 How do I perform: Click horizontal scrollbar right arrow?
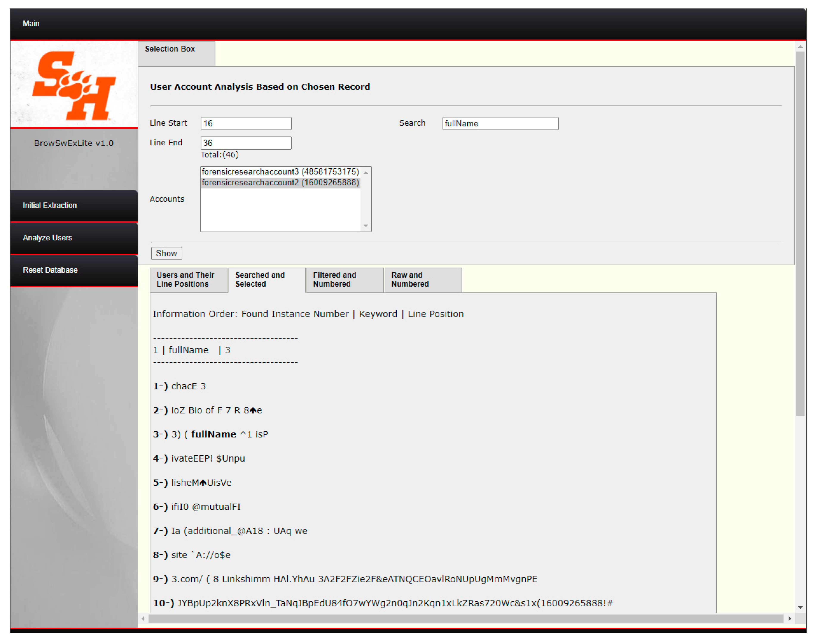coord(789,619)
